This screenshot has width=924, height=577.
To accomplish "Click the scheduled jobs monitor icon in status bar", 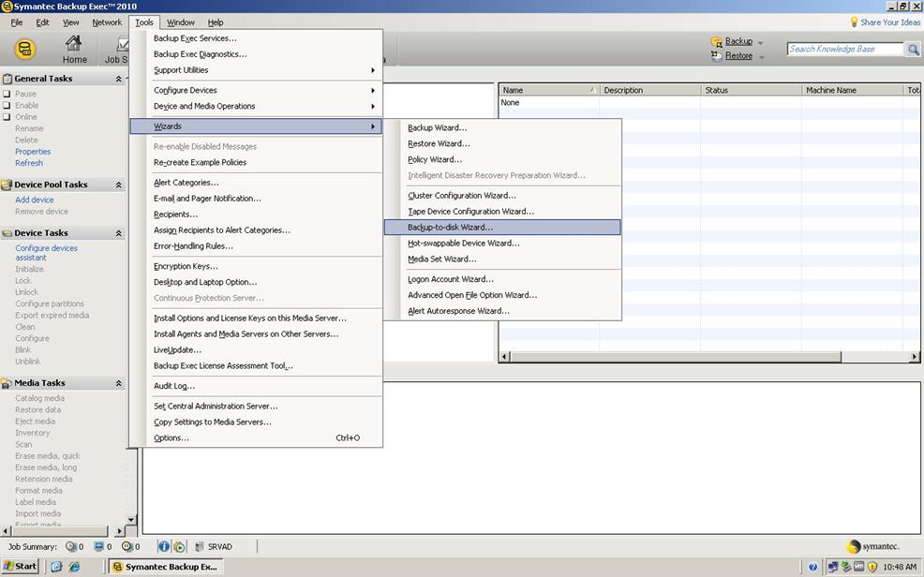I will point(99,546).
